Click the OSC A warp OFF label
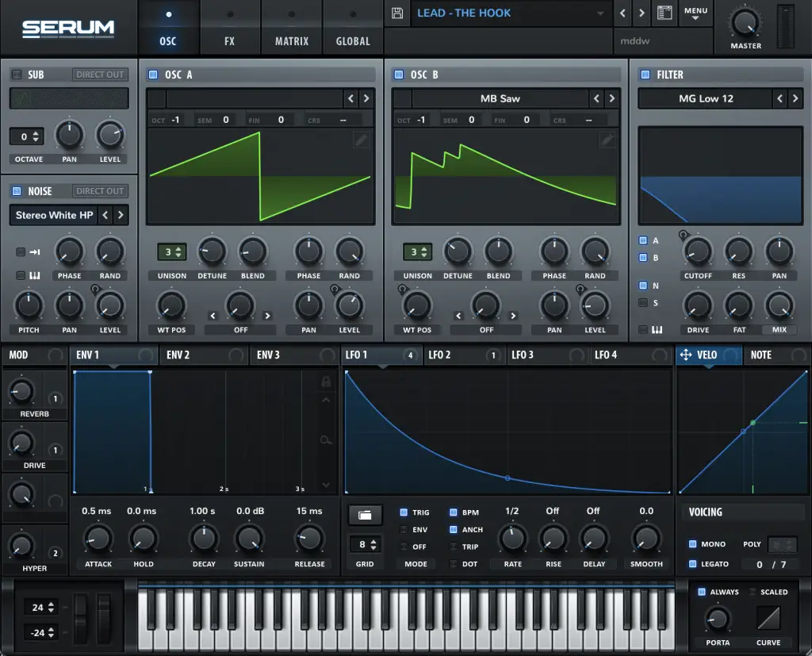Screen dimensions: 812x656 click(241, 329)
